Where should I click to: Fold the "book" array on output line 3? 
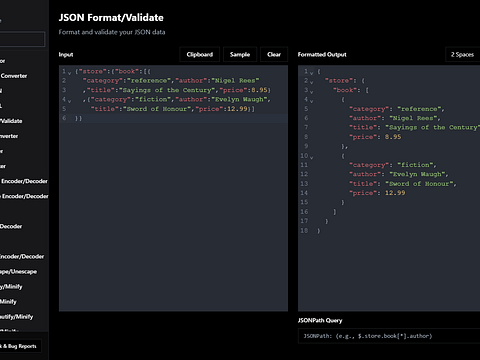point(311,91)
